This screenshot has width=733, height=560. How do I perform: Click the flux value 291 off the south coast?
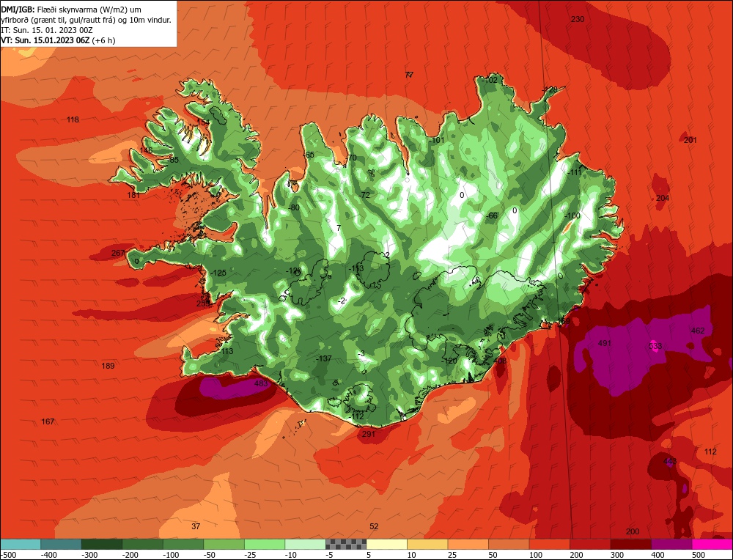(x=369, y=434)
